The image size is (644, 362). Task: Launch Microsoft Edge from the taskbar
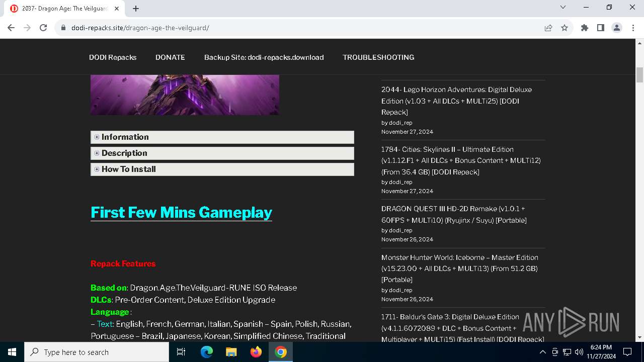(x=207, y=352)
